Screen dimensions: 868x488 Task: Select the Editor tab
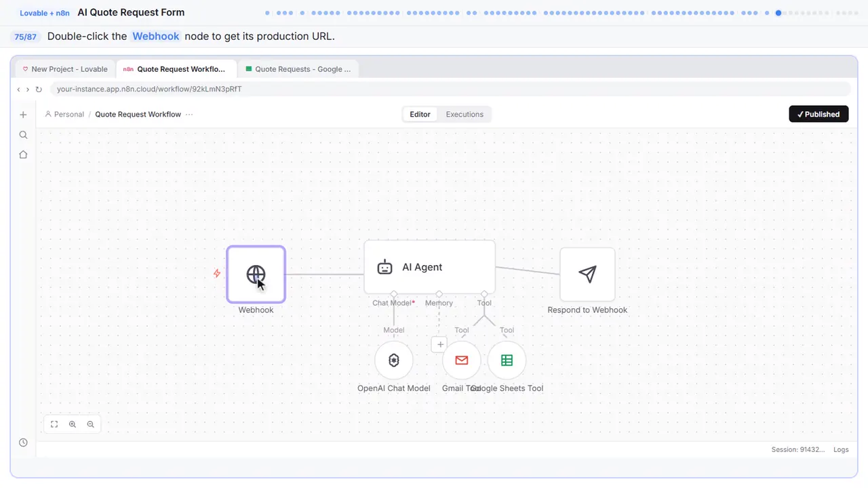420,115
